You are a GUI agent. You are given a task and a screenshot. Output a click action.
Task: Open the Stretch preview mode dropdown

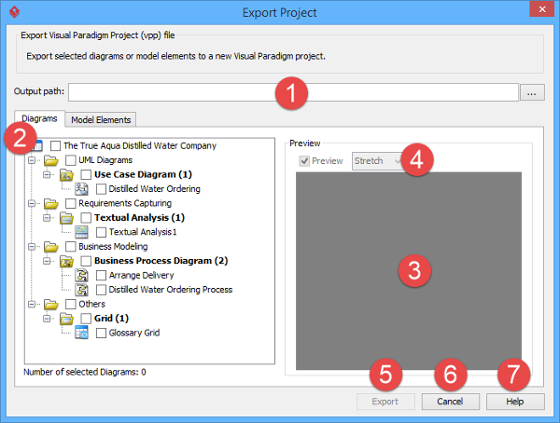pyautogui.click(x=378, y=161)
